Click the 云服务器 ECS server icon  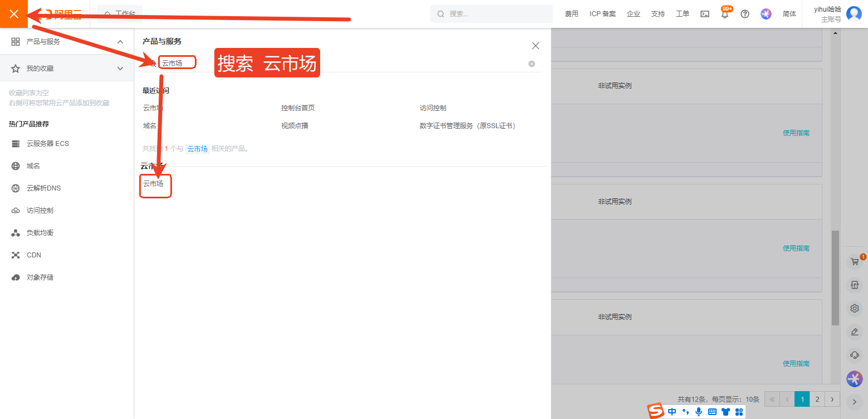16,144
